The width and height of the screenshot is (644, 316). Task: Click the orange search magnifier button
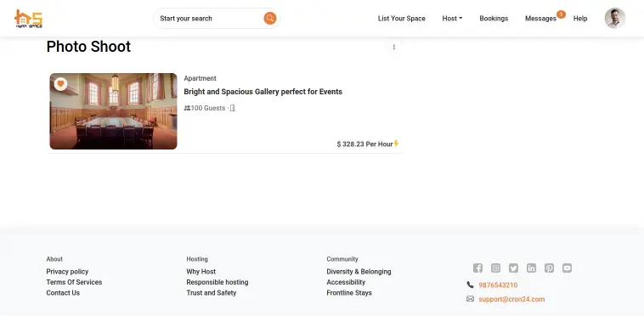(270, 18)
